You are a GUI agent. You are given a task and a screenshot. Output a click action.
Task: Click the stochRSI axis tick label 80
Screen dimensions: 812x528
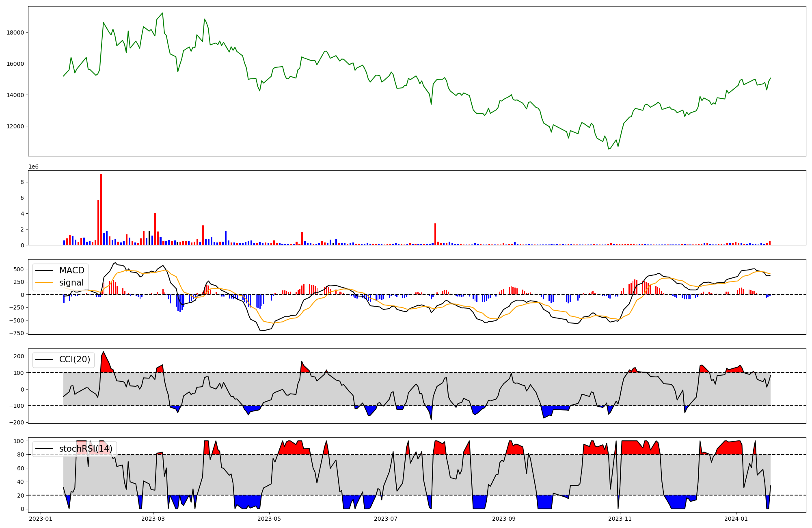tap(21, 455)
